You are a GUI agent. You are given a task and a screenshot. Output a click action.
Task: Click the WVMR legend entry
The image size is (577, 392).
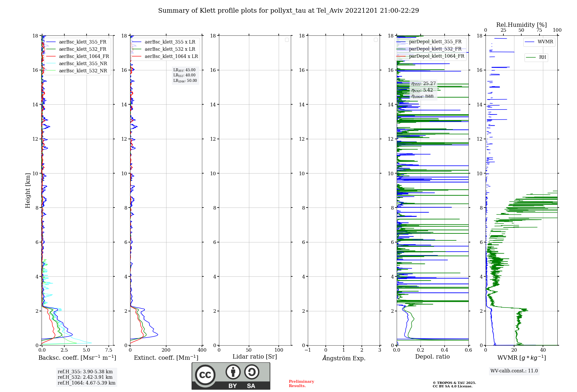[x=539, y=42]
